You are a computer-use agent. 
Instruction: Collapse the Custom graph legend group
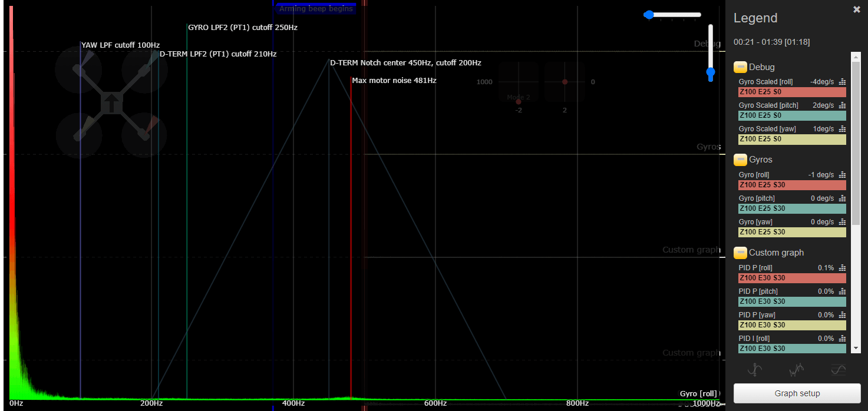point(740,253)
